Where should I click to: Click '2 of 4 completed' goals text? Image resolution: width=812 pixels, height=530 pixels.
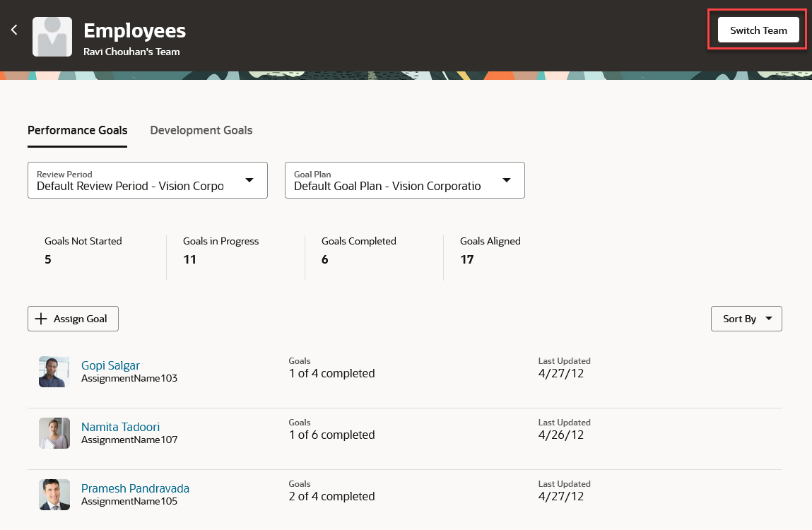click(332, 496)
